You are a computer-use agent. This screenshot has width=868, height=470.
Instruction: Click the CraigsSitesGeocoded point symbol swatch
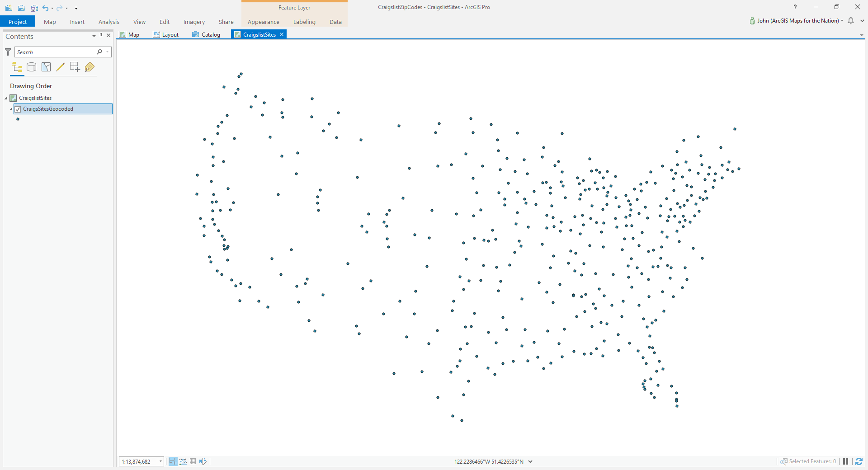point(18,119)
